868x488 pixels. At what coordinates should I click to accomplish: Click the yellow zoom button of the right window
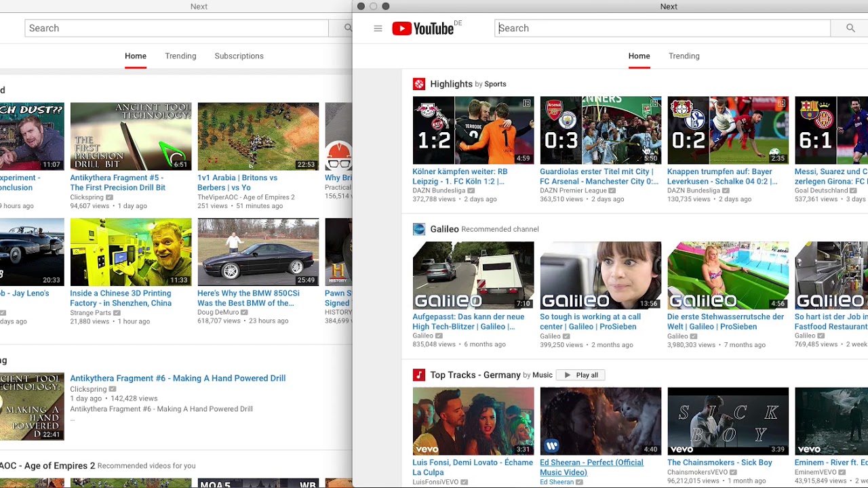[x=373, y=6]
